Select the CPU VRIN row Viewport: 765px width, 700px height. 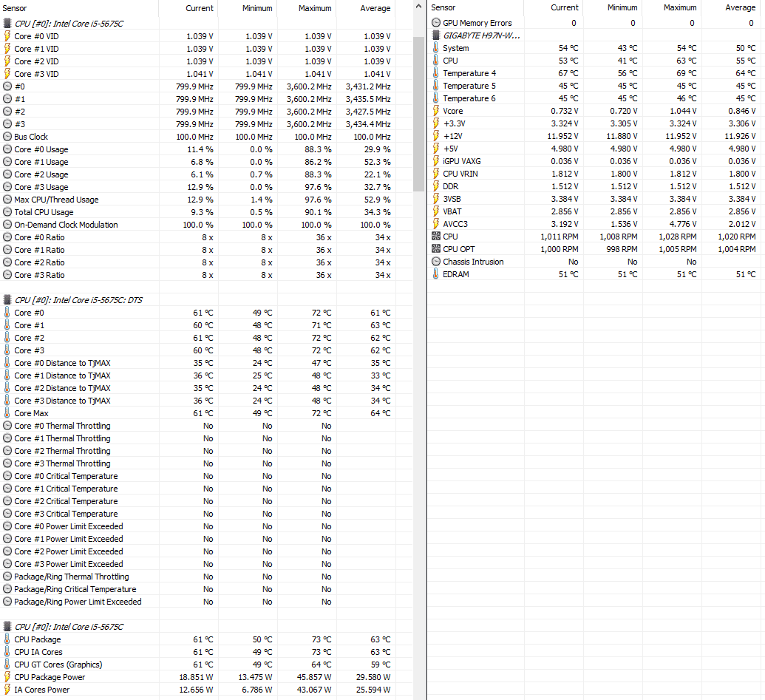(x=596, y=174)
